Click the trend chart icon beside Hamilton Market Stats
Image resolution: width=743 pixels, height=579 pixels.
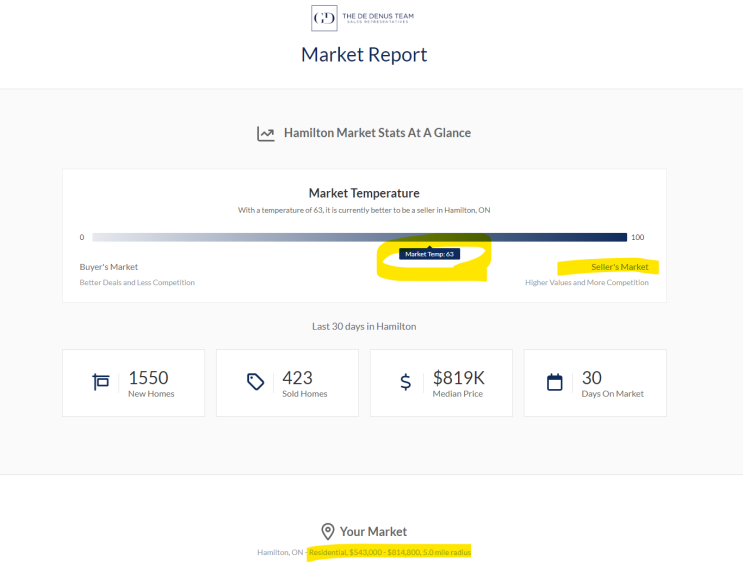265,133
